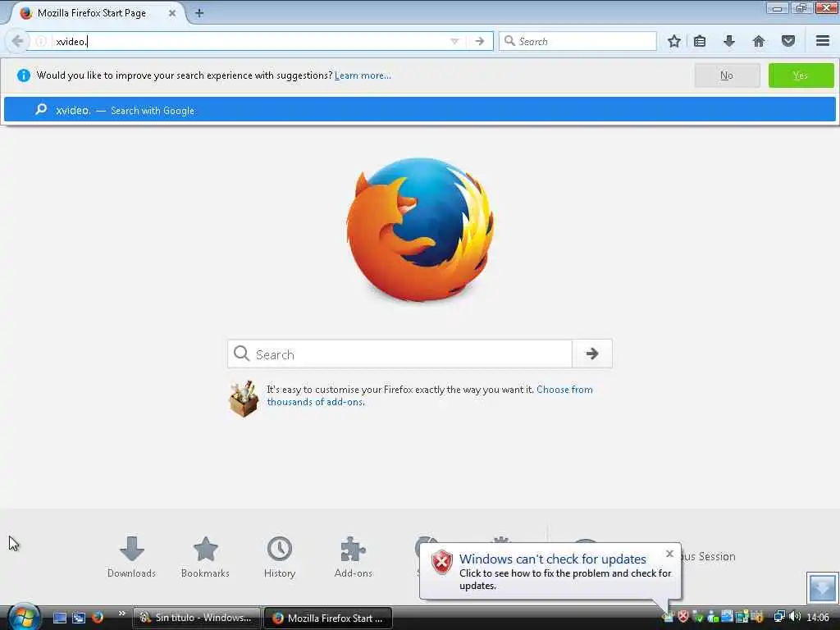The width and height of the screenshot is (840, 630).
Task: Go back with the back arrow button
Action: tap(17, 41)
